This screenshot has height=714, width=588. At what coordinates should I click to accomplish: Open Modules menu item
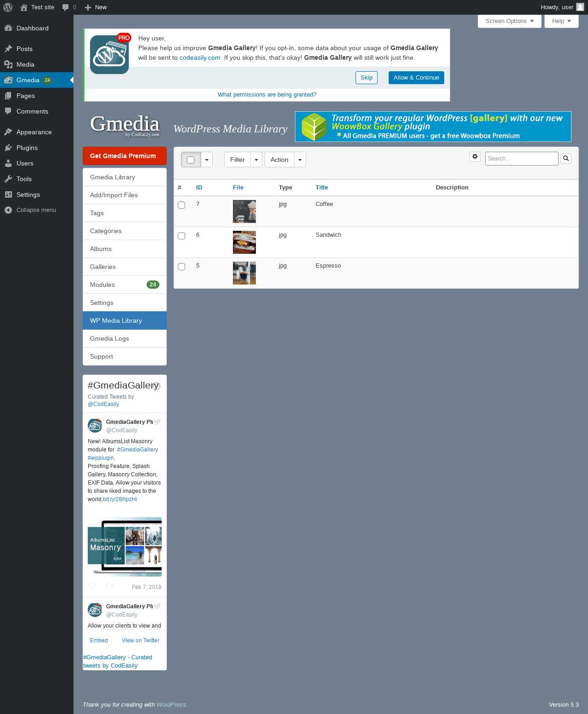[124, 285]
